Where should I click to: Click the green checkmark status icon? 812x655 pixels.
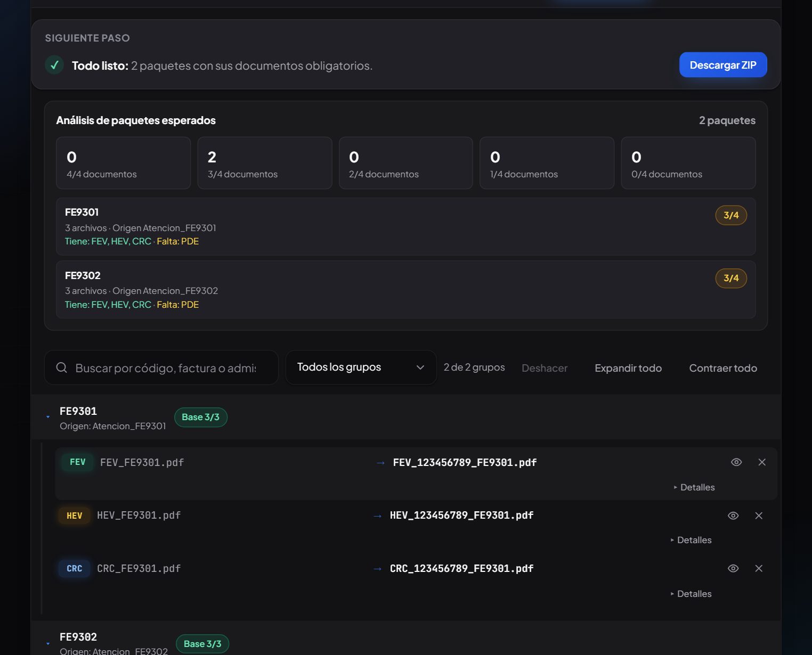54,65
